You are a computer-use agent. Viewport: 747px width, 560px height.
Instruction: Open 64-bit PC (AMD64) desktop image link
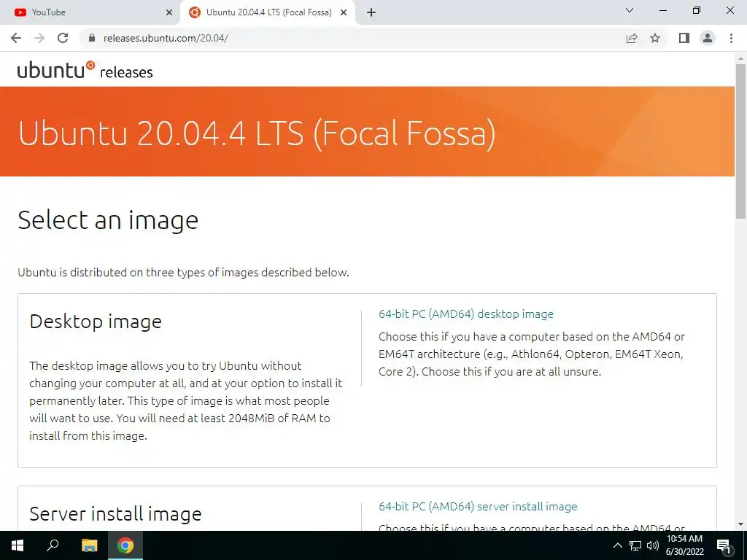coord(466,314)
